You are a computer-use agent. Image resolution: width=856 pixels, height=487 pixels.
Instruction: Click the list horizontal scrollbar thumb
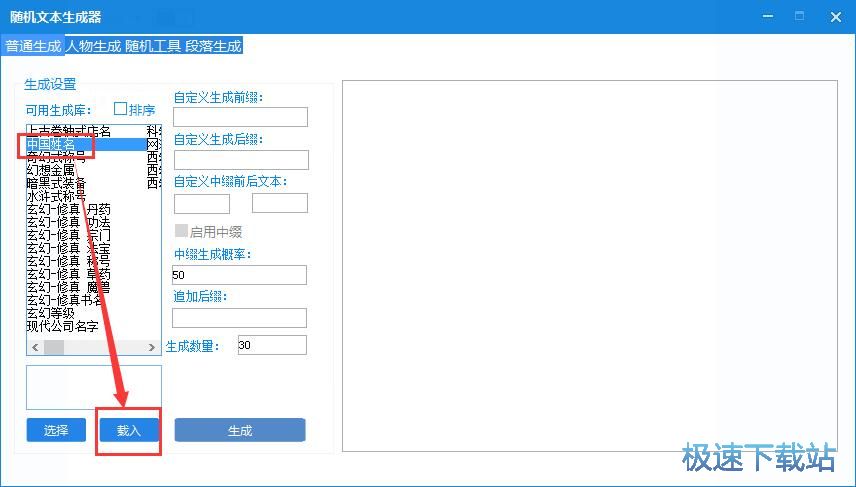tap(54, 347)
